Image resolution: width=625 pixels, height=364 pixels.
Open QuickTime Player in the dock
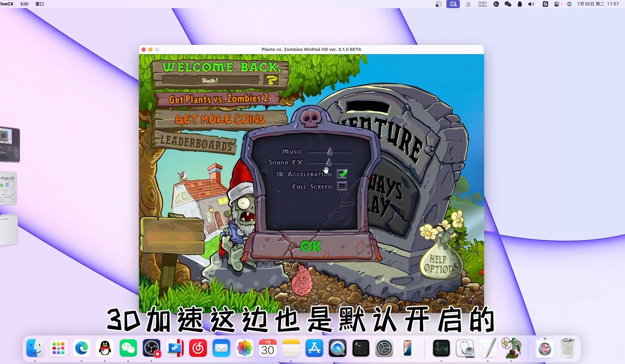click(337, 348)
